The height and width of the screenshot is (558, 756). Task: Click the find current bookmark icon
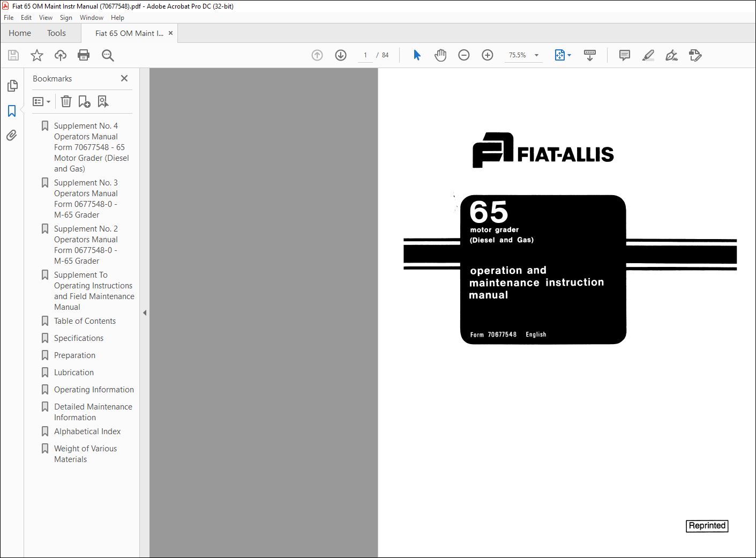(103, 101)
